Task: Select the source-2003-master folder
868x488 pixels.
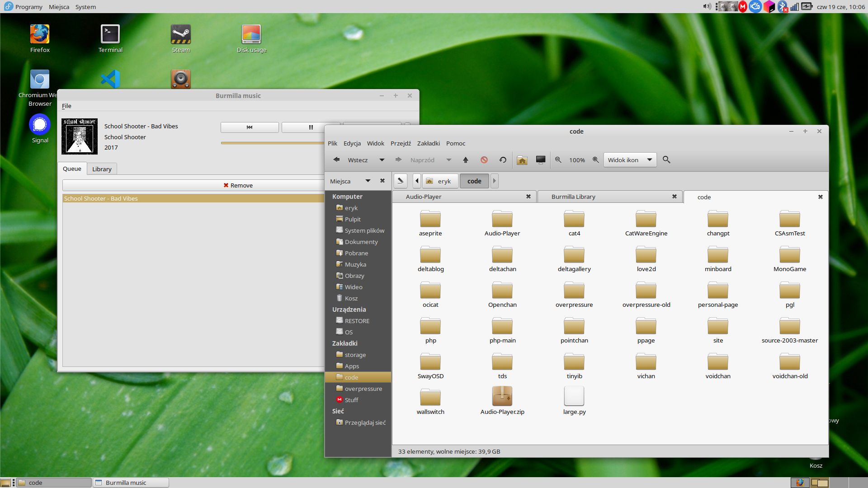Action: point(790,331)
